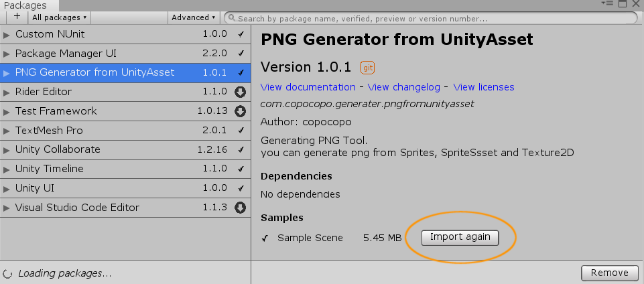The height and width of the screenshot is (284, 644).
Task: Click checkmark beside Sample Scene
Action: [x=265, y=238]
